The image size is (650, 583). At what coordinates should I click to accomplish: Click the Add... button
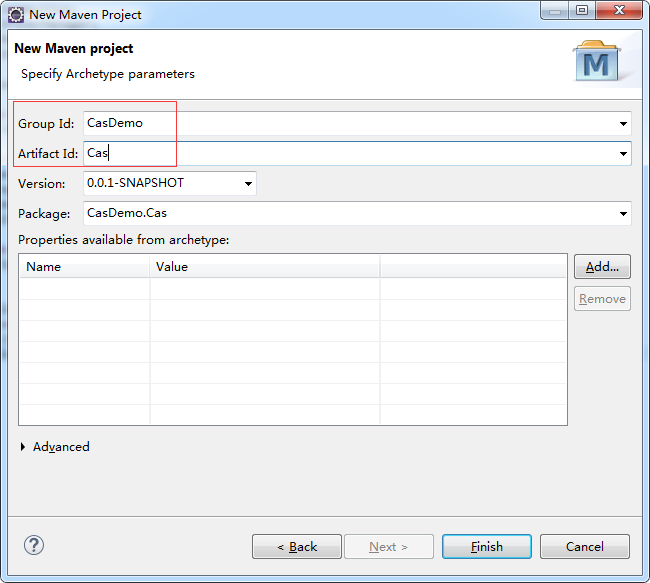point(602,267)
